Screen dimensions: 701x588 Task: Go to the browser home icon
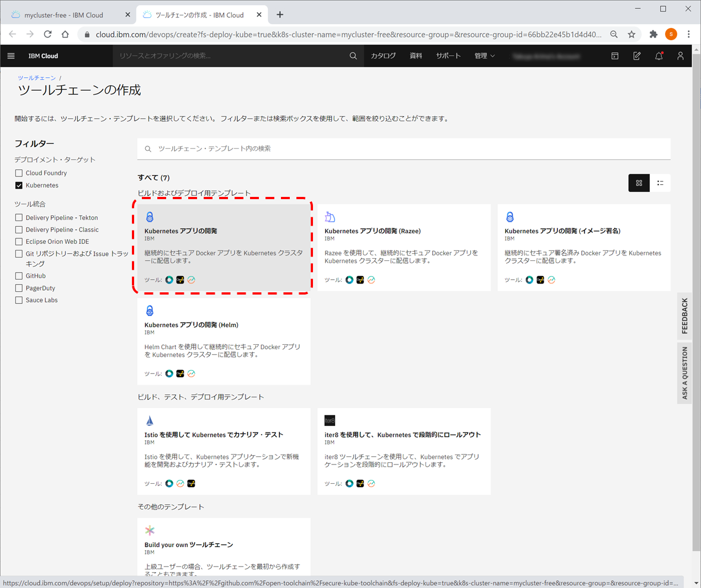(x=65, y=34)
